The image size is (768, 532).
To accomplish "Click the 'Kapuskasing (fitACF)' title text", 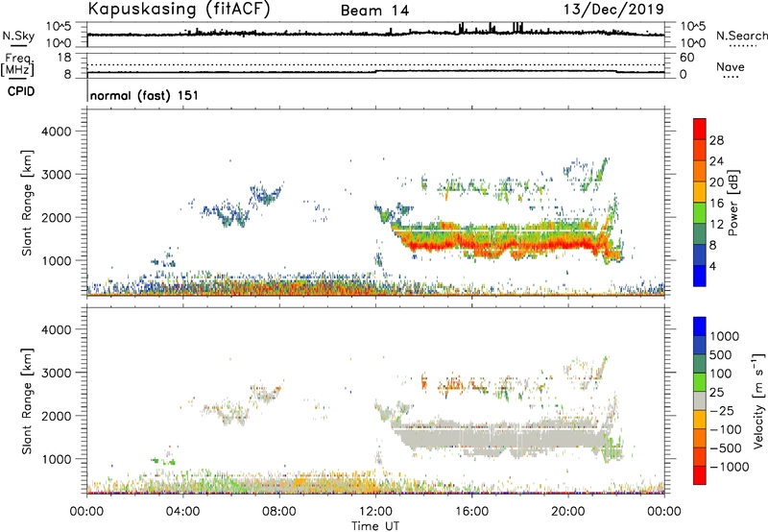I will (x=179, y=9).
